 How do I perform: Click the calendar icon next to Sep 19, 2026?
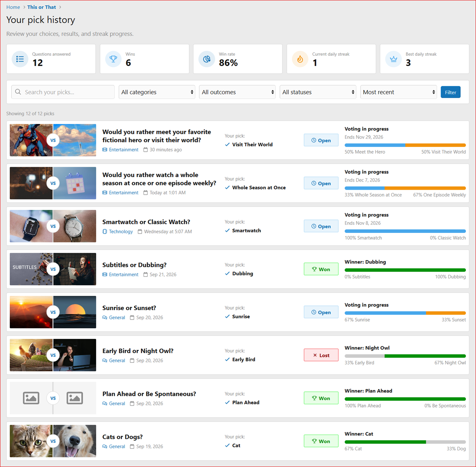(x=132, y=446)
